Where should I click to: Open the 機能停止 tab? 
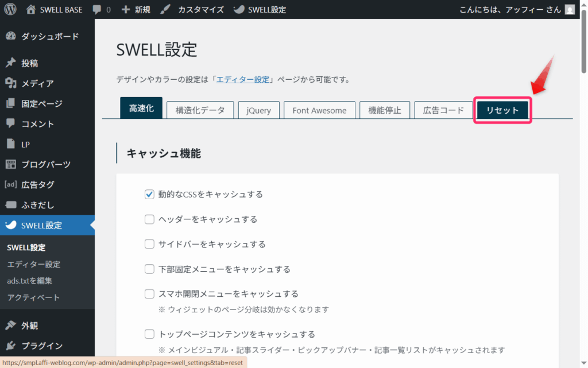(x=385, y=110)
